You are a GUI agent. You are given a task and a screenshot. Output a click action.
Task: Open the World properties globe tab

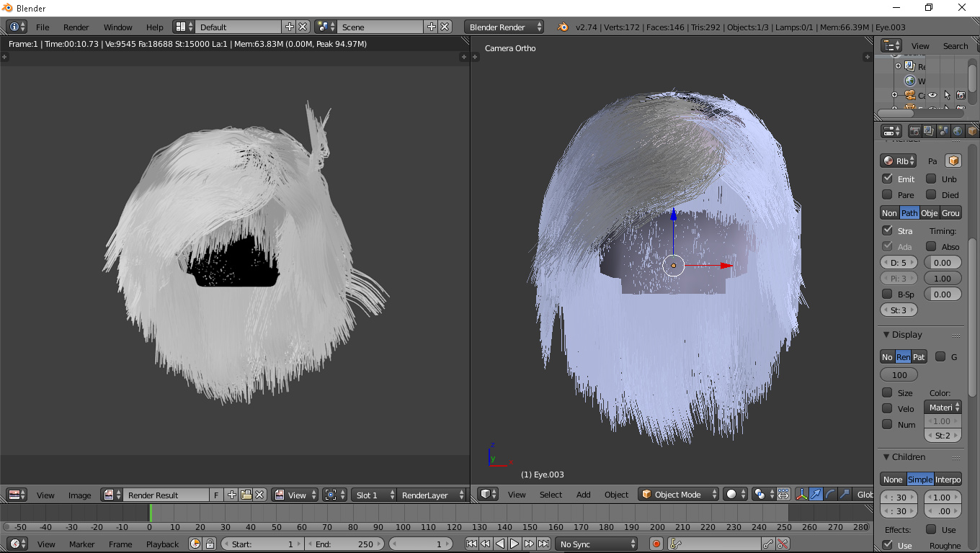point(958,131)
